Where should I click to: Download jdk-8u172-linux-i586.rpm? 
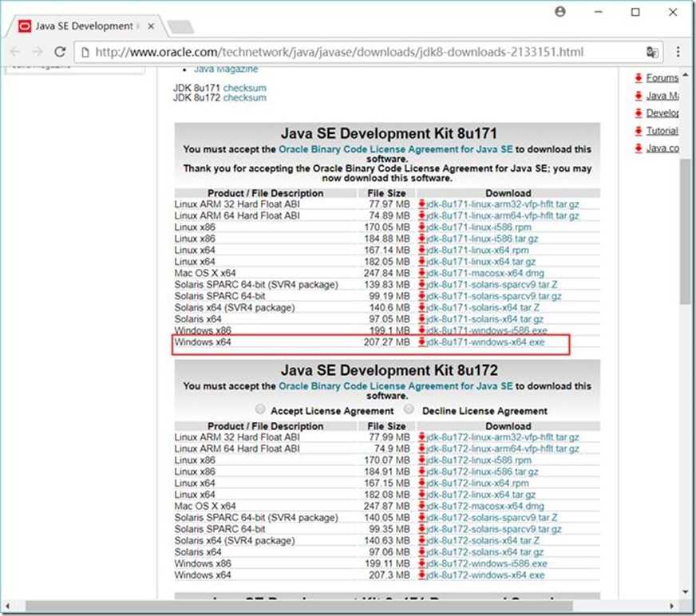point(479,460)
